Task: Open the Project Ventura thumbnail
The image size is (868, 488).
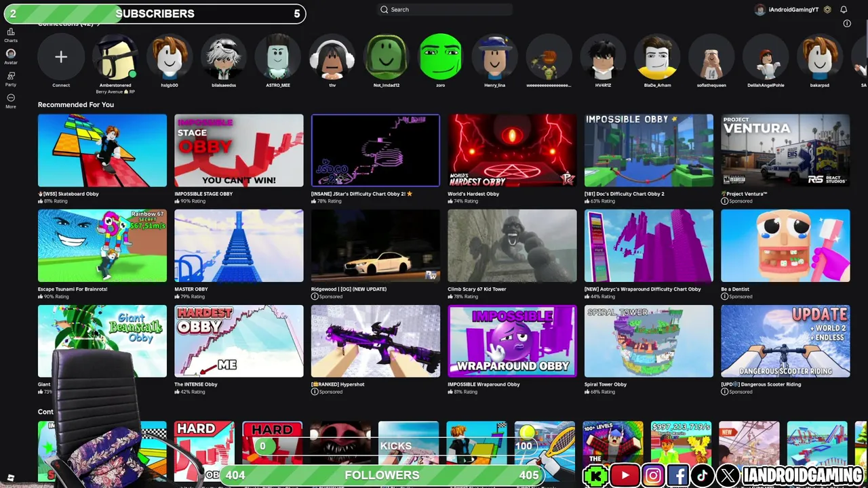Action: coord(785,150)
